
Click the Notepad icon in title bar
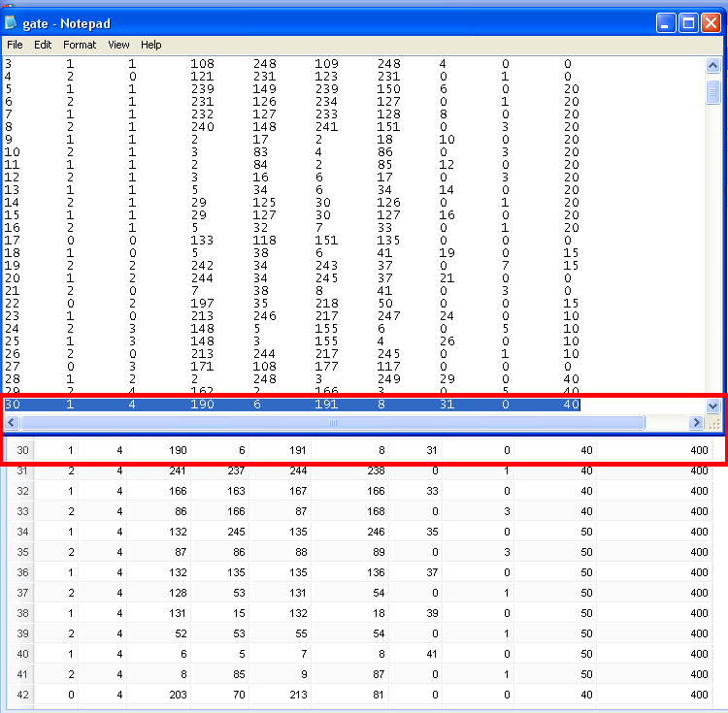[x=12, y=22]
